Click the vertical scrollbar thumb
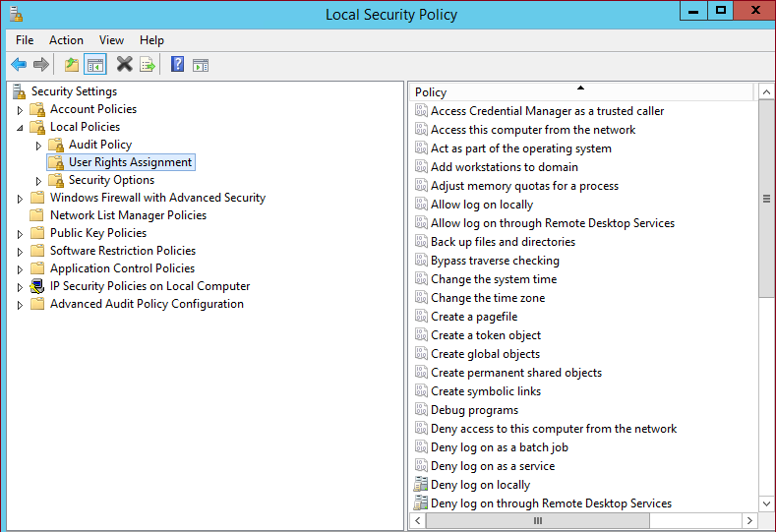 click(x=766, y=197)
